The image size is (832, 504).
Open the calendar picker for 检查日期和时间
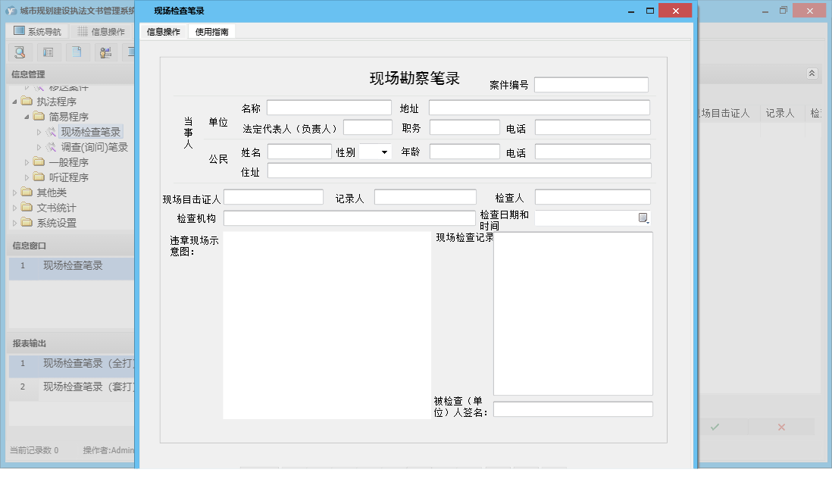(643, 218)
